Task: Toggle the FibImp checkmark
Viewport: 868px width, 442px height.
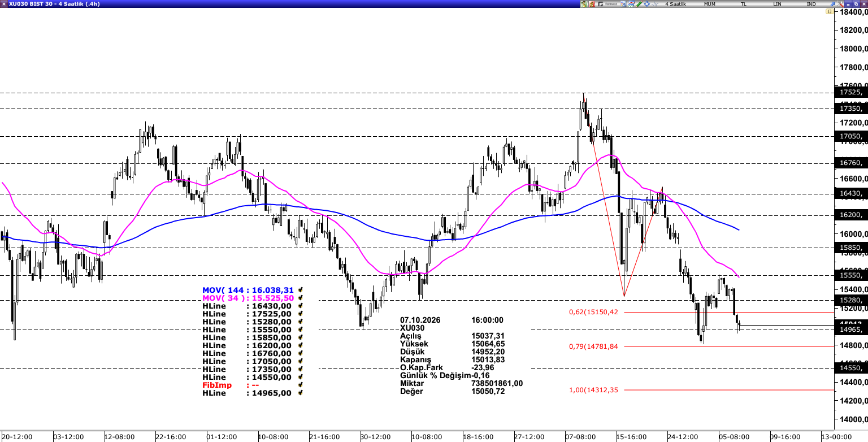Action: coord(301,385)
